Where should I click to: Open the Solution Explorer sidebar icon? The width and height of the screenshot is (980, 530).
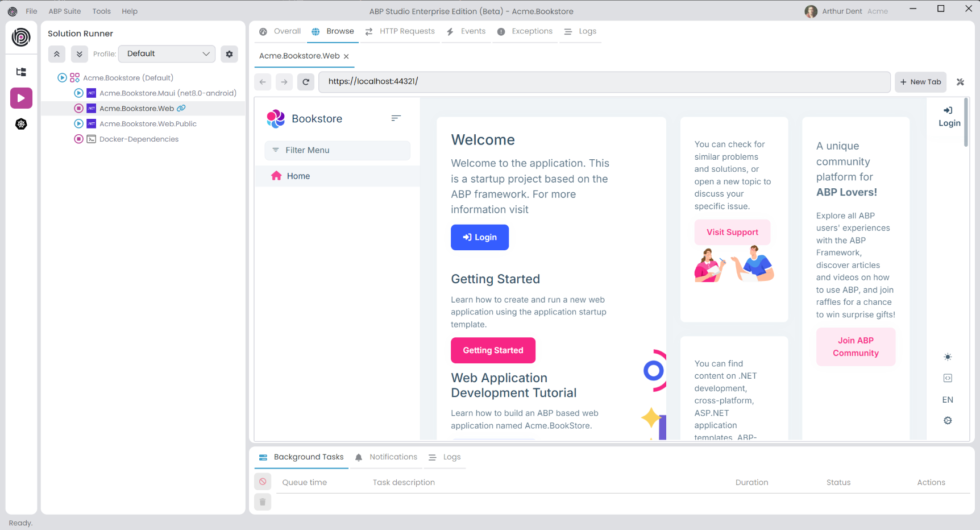(21, 72)
